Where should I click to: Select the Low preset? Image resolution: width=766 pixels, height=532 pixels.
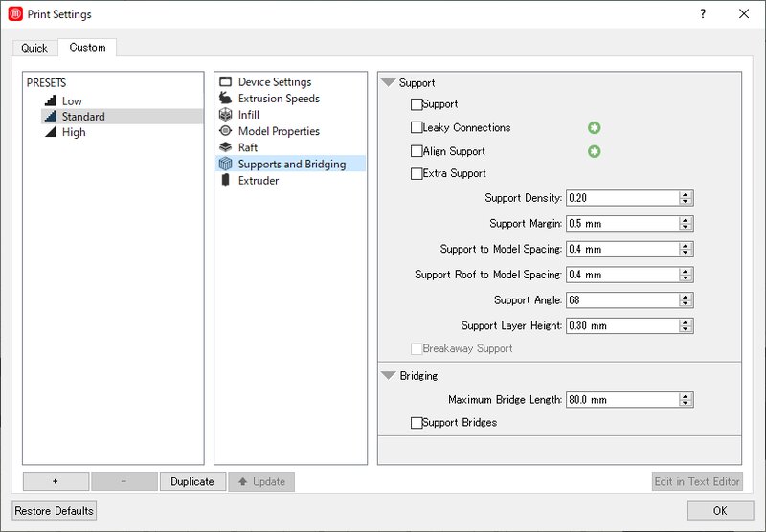[123, 101]
